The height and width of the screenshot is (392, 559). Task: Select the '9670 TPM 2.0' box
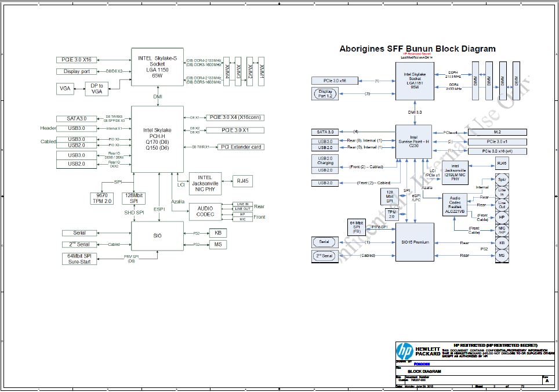101,198
